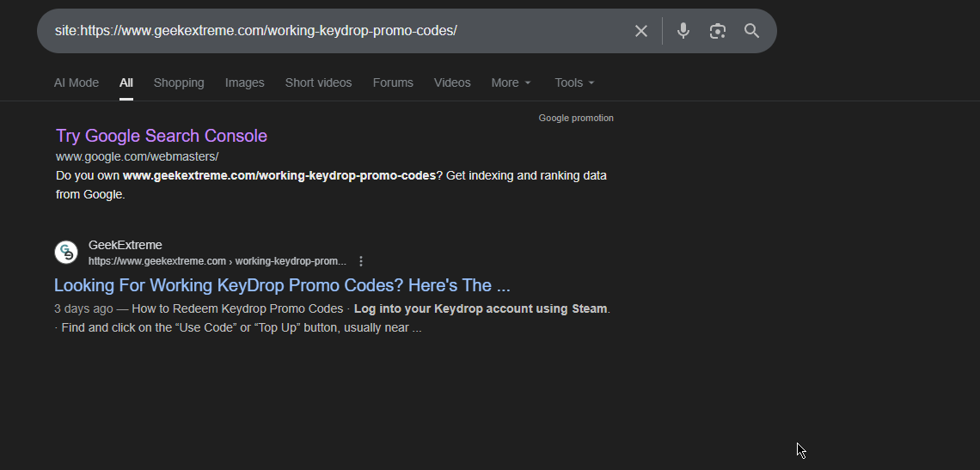Open the Short videos tab
This screenshot has width=980, height=470.
(x=318, y=82)
